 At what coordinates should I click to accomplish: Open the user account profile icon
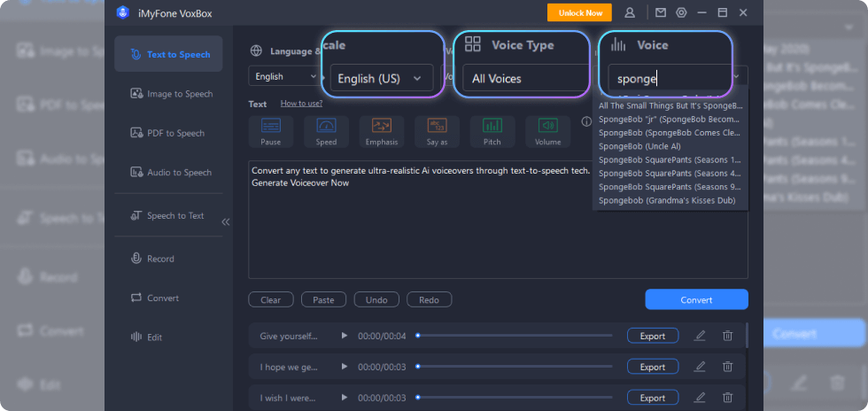click(630, 12)
